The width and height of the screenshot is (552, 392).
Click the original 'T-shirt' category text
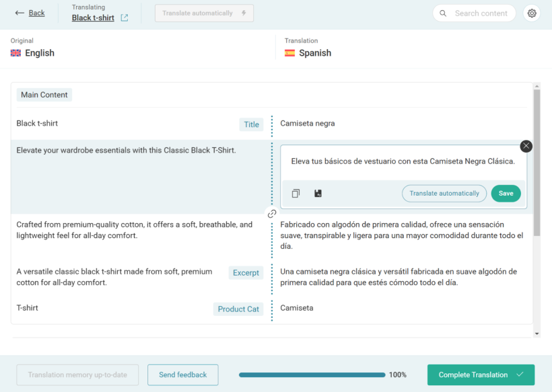(27, 308)
